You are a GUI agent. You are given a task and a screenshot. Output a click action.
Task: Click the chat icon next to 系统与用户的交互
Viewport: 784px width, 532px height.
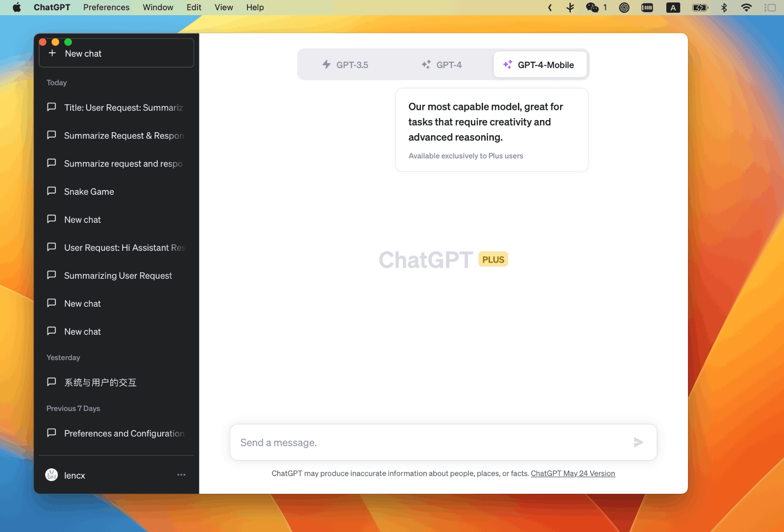pos(51,382)
